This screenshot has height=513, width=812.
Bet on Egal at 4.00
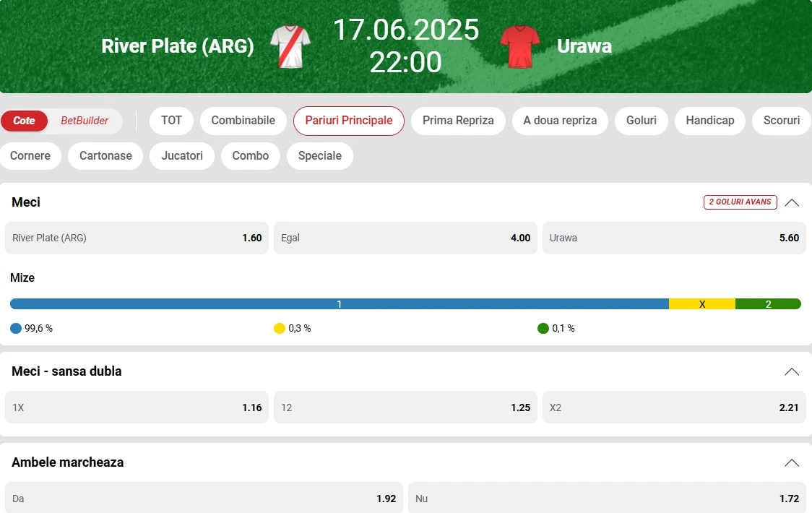click(405, 238)
